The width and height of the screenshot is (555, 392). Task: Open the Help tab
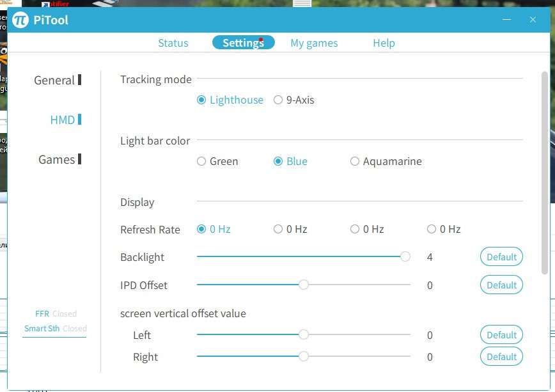coord(384,43)
